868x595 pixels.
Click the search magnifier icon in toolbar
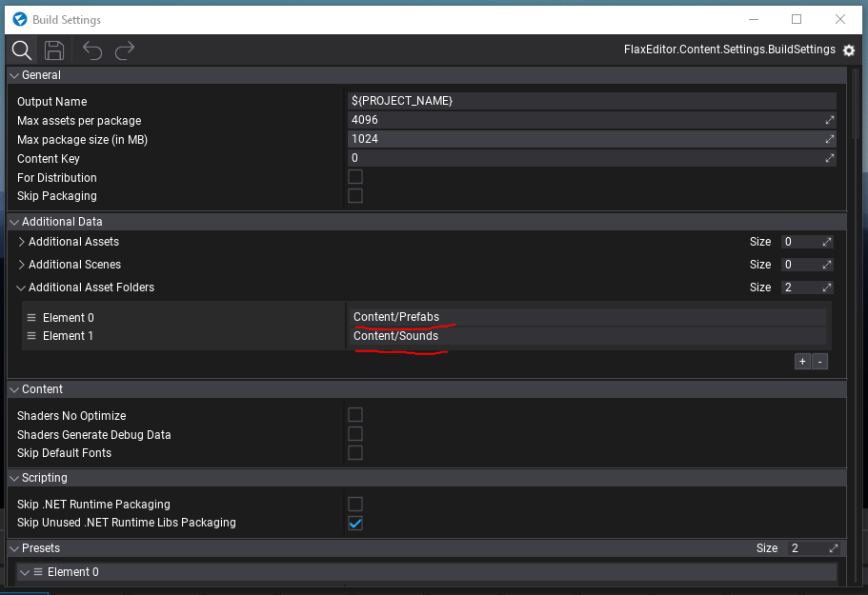22,50
